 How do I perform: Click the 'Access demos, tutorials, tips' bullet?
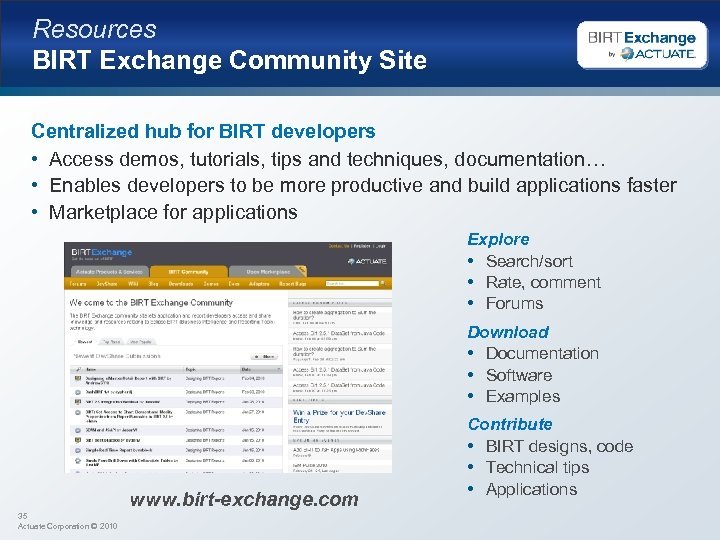[x=327, y=159]
